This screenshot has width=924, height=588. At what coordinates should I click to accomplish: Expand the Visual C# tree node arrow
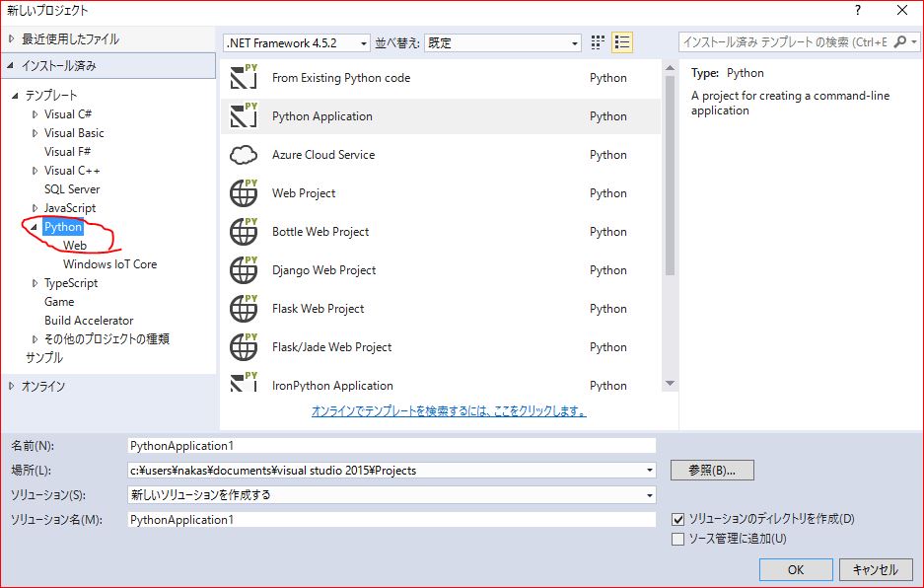[35, 114]
